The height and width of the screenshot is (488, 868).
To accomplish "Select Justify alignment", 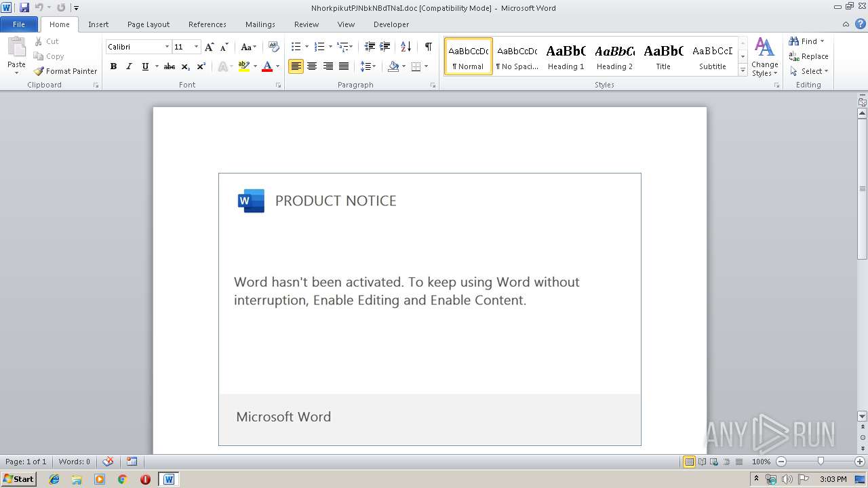I will pos(344,66).
